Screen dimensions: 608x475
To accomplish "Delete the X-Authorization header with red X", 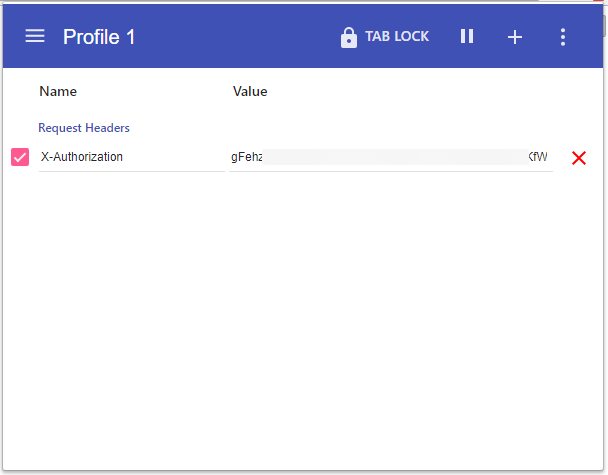I will click(x=578, y=158).
